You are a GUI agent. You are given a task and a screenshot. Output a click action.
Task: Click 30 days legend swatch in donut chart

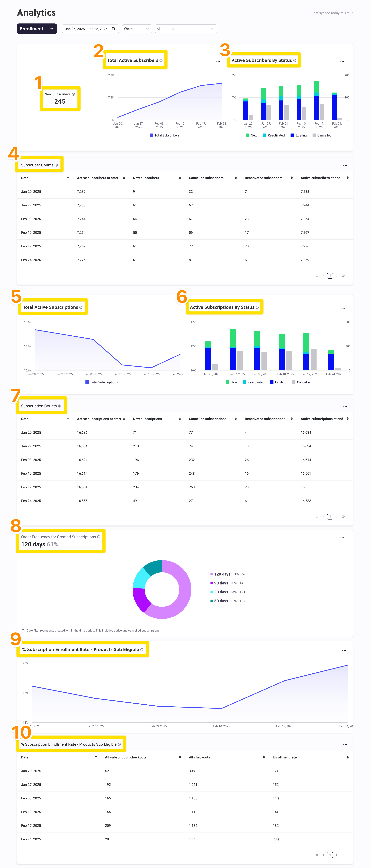point(212,592)
